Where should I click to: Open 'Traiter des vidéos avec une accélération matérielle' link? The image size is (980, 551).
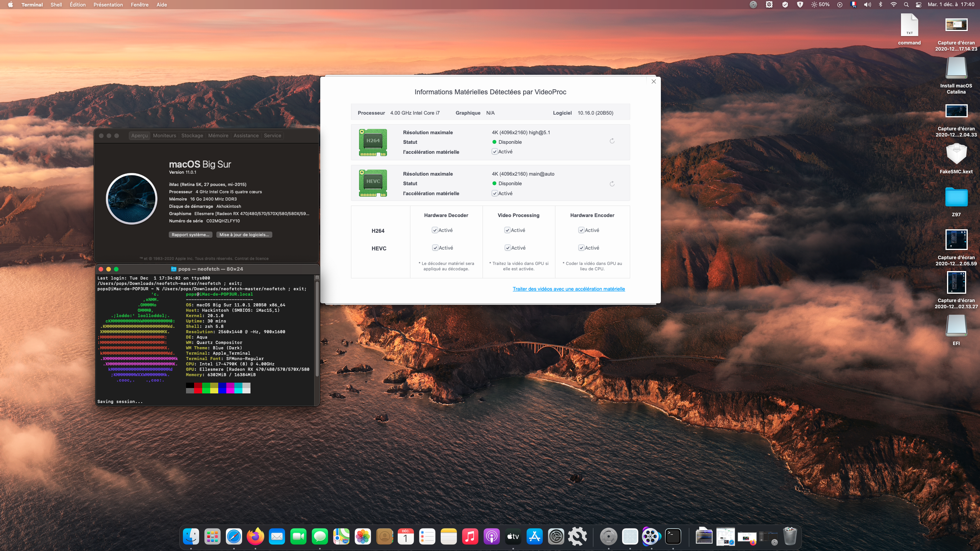coord(569,289)
